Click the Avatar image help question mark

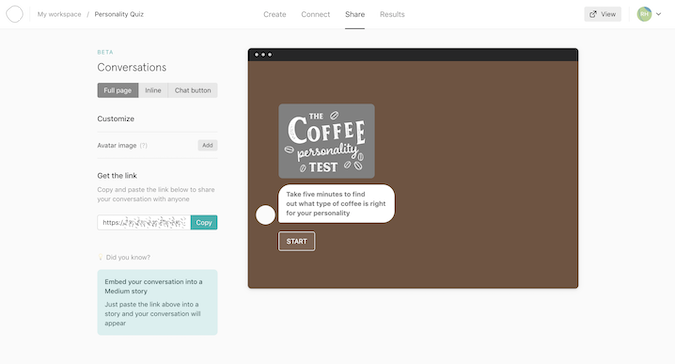click(x=144, y=145)
